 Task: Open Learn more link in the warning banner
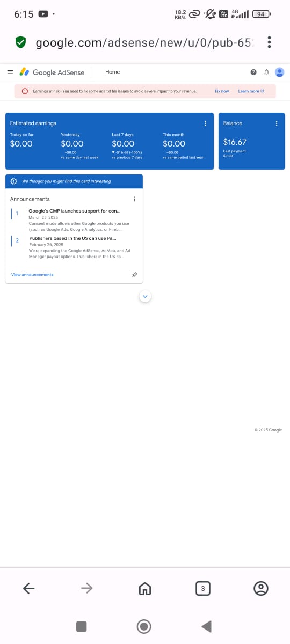pos(251,91)
